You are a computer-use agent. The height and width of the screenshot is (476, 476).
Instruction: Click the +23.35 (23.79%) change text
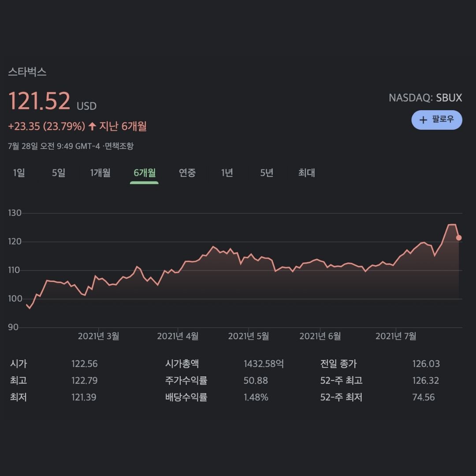point(46,126)
